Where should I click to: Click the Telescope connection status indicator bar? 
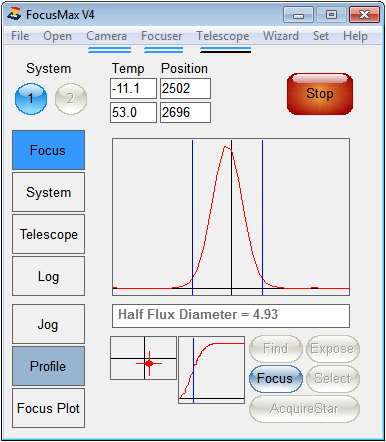point(225,50)
